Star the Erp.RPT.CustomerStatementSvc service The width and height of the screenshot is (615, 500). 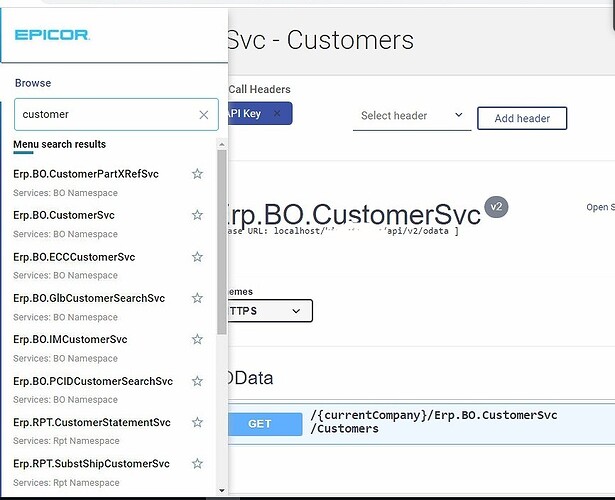pyautogui.click(x=197, y=422)
